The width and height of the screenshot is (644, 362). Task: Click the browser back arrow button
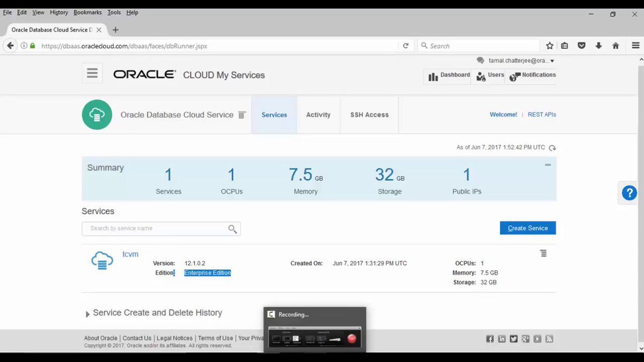point(10,46)
